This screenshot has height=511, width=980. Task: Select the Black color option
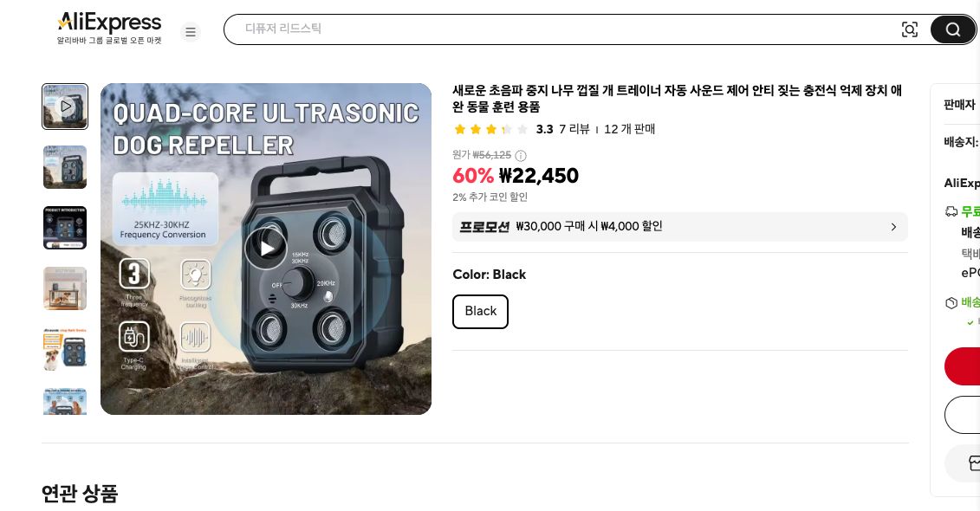(x=480, y=311)
